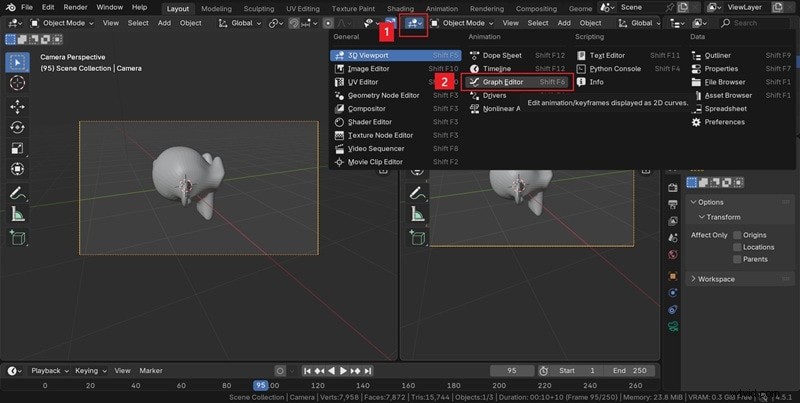The image size is (800, 403).
Task: Click the new view layer icon next to ViewLayer
Action: pyautogui.click(x=777, y=8)
